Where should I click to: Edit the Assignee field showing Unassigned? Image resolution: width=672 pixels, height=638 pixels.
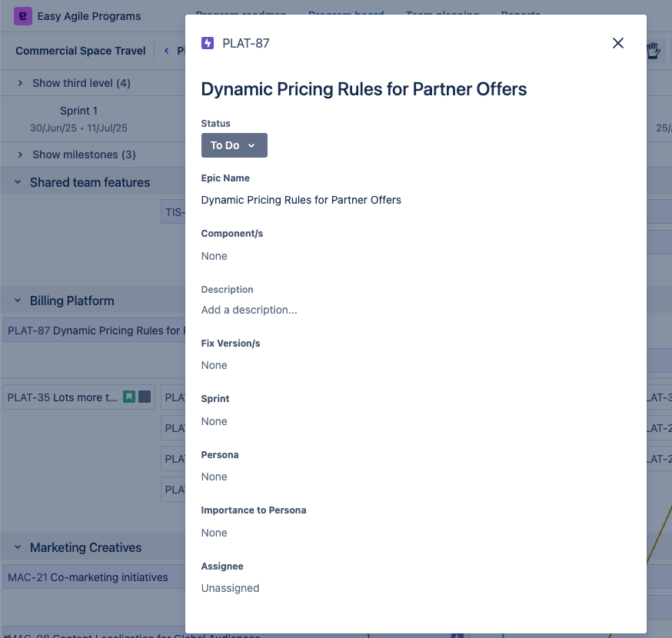point(230,588)
